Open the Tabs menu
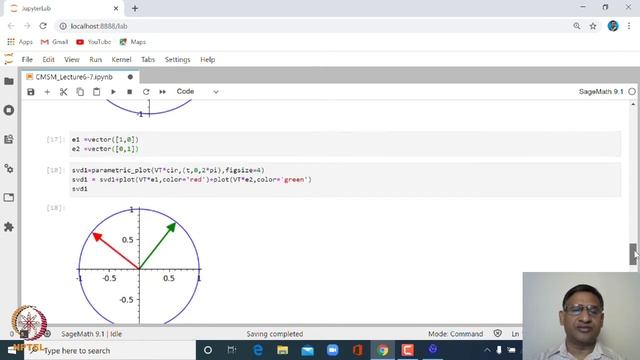The height and width of the screenshot is (360, 640). pyautogui.click(x=148, y=60)
